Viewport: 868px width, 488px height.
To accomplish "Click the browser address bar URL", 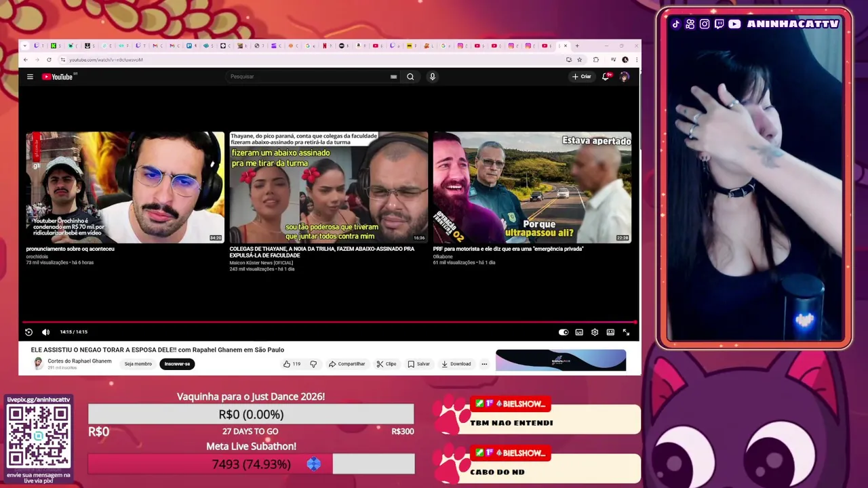I will pyautogui.click(x=106, y=60).
